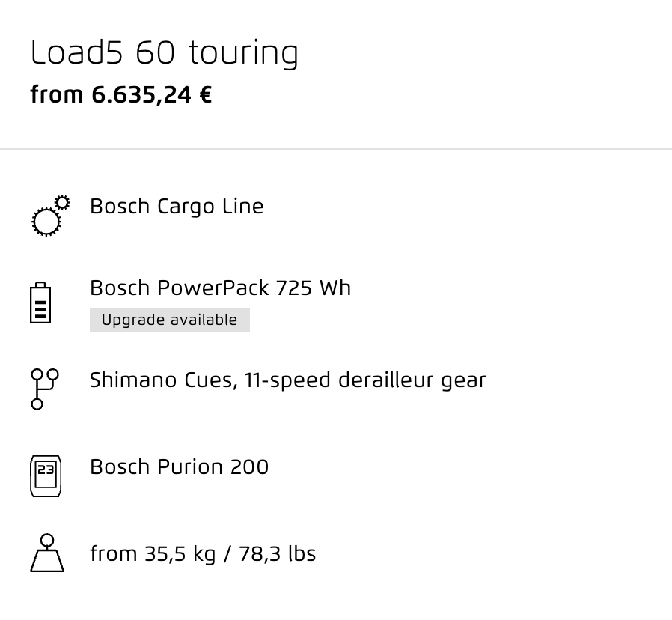Click the small upper gear in motor icon
Viewport: 672px width, 620px height.
[63, 202]
